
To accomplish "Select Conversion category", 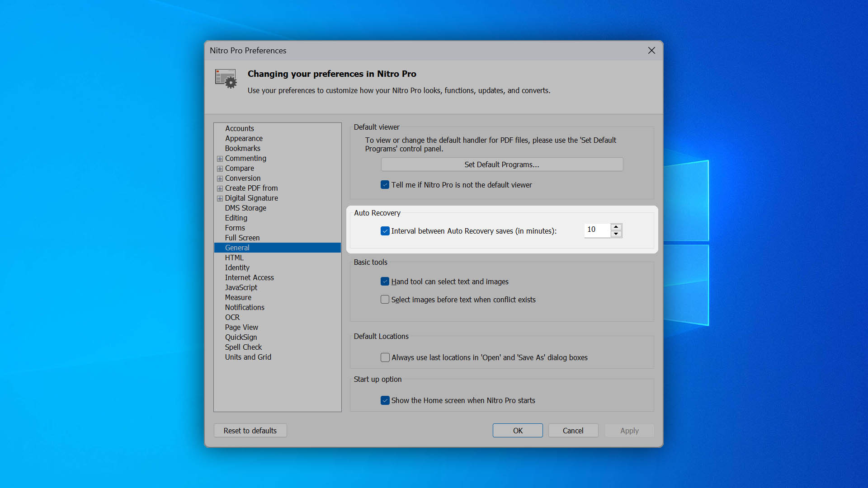I will 243,178.
